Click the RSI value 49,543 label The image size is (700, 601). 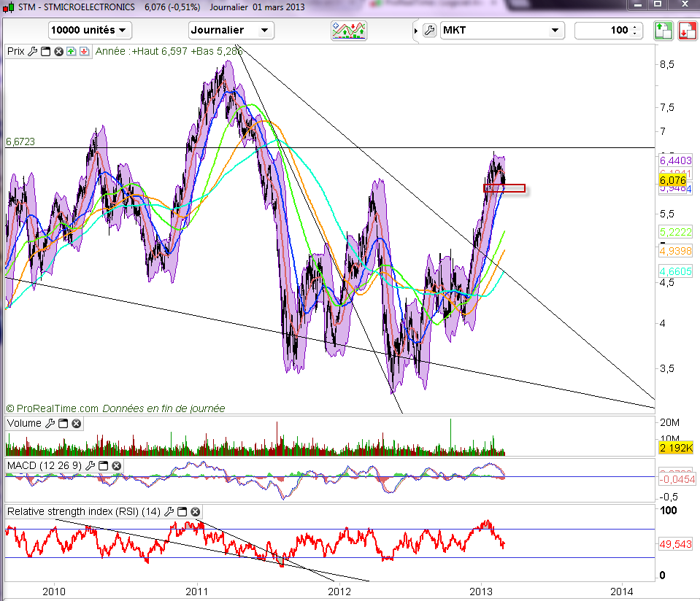675,544
